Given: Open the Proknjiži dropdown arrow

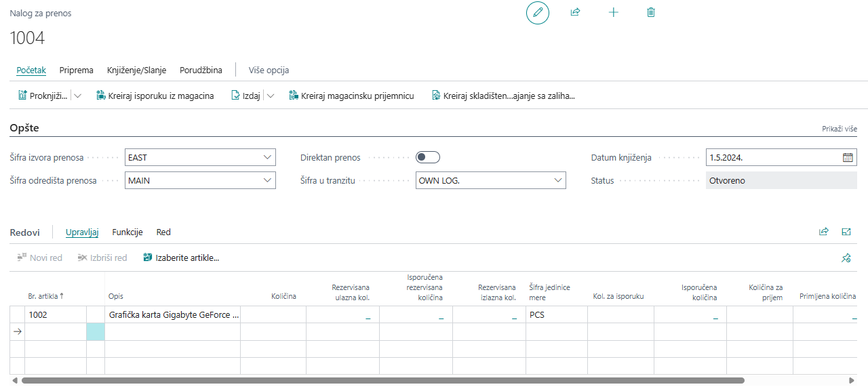Looking at the screenshot, I should (x=78, y=96).
